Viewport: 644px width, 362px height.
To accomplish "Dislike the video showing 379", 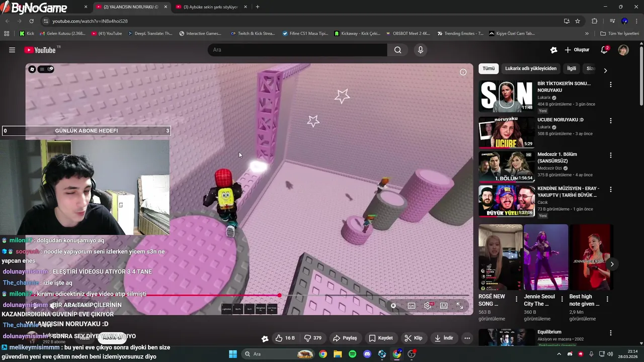I will click(x=313, y=338).
